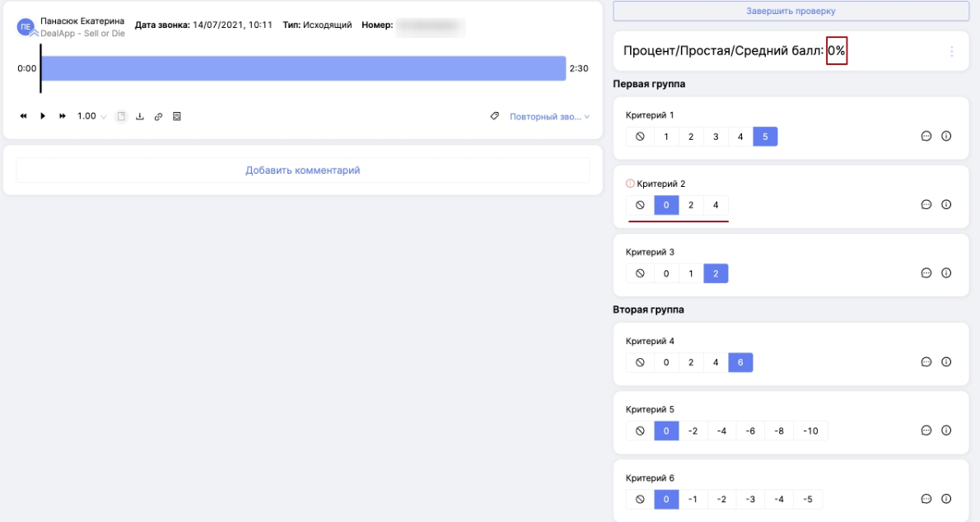Image resolution: width=980 pixels, height=522 pixels.
Task: Open comment bubble for Критерий 1
Action: [926, 137]
